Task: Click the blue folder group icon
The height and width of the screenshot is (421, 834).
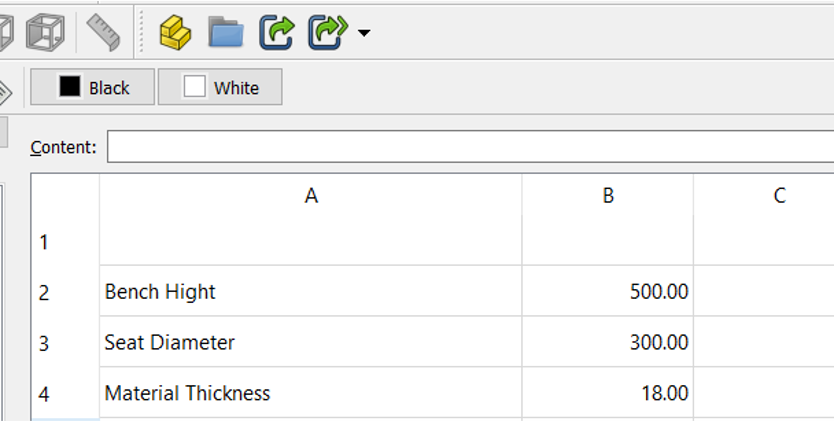Action: [x=226, y=32]
